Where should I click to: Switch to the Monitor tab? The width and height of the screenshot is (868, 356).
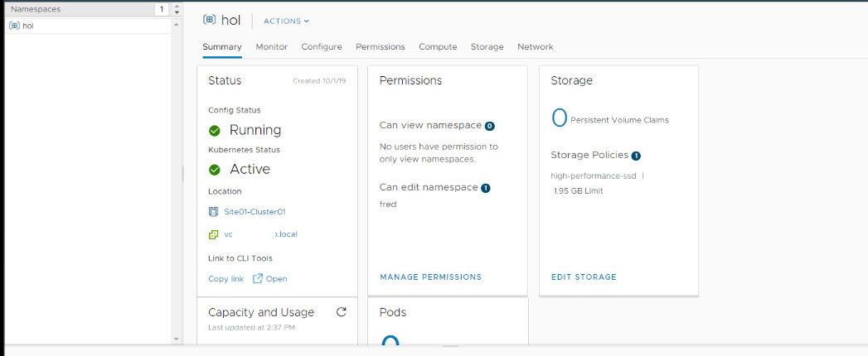(x=271, y=47)
